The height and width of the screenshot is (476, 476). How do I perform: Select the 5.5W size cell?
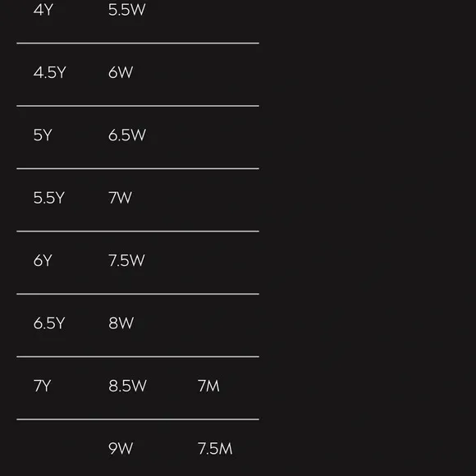point(127,10)
